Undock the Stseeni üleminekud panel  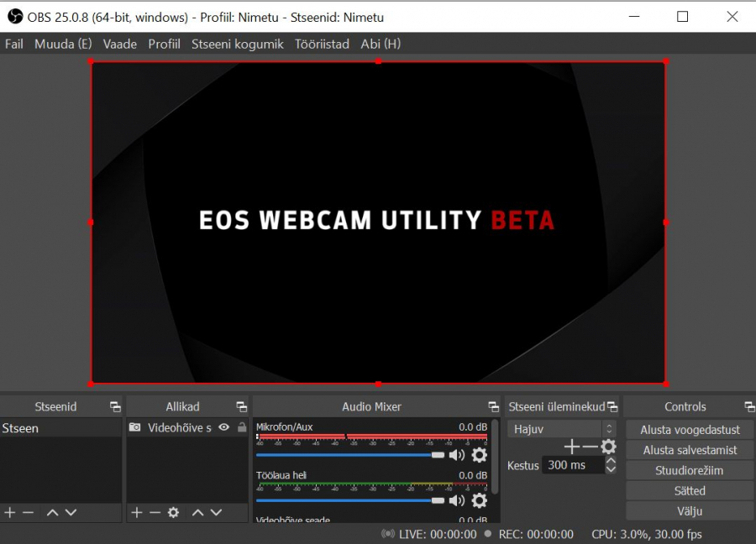point(612,406)
